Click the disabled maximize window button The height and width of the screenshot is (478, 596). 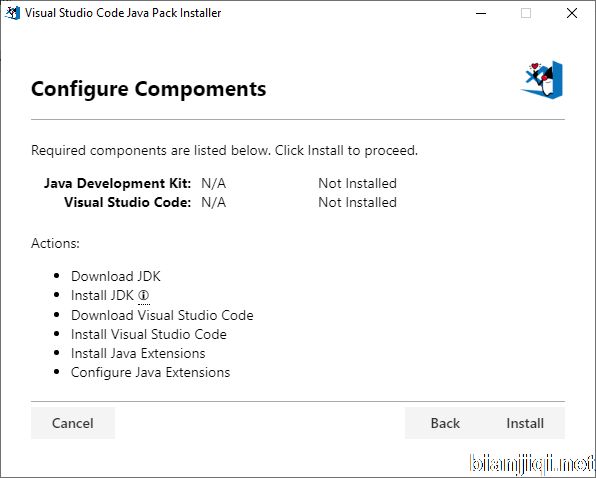coord(526,13)
